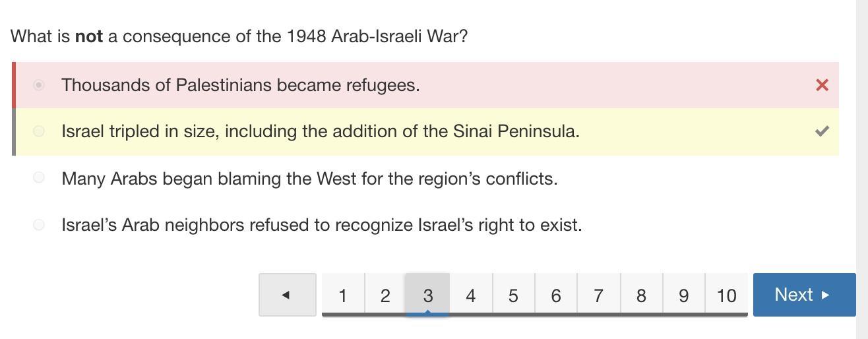Click the answer text about the Sinai Peninsula
Viewport: 868px width, 339px height.
tap(321, 131)
